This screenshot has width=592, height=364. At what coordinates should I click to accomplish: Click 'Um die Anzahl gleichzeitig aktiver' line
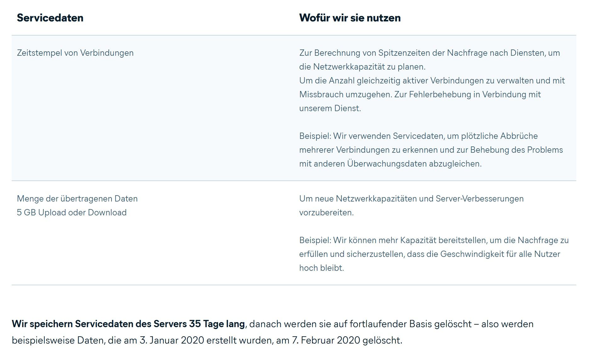coord(432,81)
